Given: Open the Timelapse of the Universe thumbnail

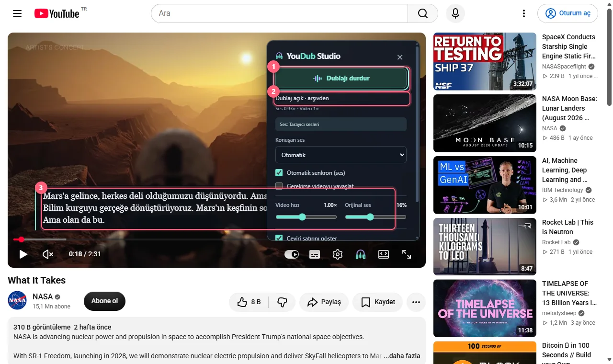Looking at the screenshot, I should coord(485,308).
